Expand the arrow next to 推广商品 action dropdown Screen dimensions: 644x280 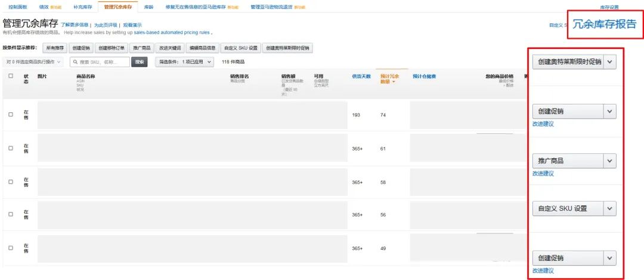coord(609,161)
